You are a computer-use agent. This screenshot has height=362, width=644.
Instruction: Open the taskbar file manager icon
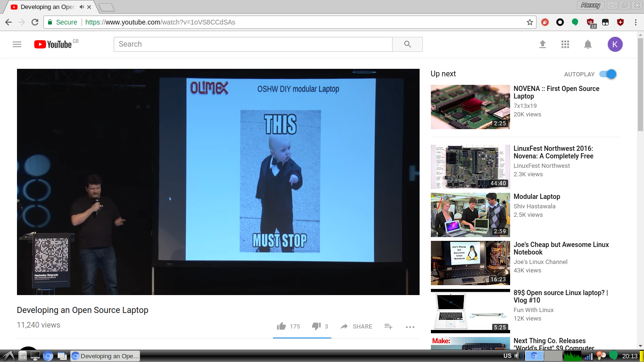pos(22,356)
